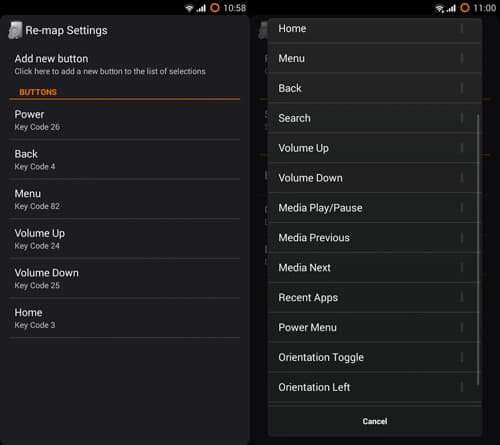Viewport: 500px width, 445px height.
Task: Pick Orientation Toggle from the dialog
Action: tap(375, 357)
